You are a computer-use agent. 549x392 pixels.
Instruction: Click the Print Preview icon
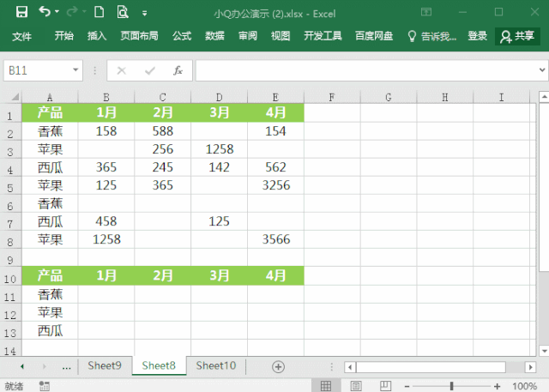click(123, 12)
